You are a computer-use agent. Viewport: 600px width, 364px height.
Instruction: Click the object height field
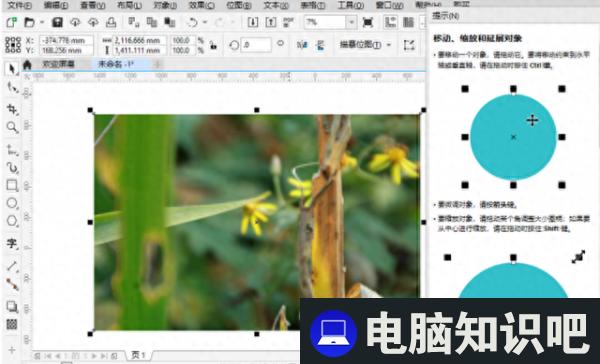tap(139, 50)
